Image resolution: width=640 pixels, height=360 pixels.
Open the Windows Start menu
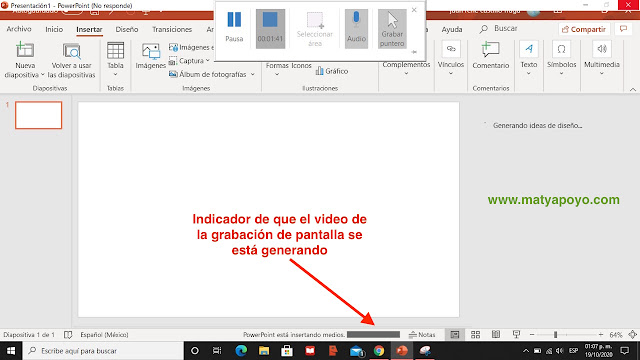tap(11, 351)
